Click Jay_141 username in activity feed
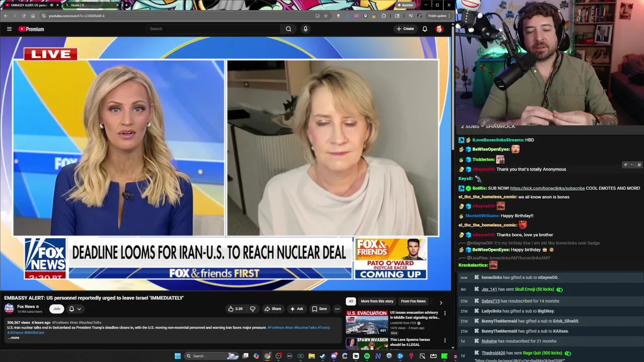644x362 pixels. click(x=489, y=290)
